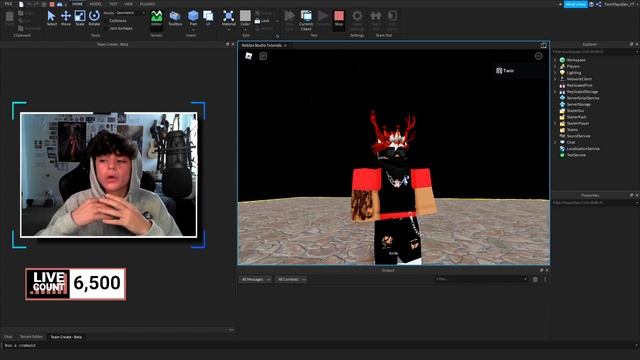This screenshot has height=360, width=640.
Task: Switch to the MODEL ribbon tab
Action: (96, 4)
